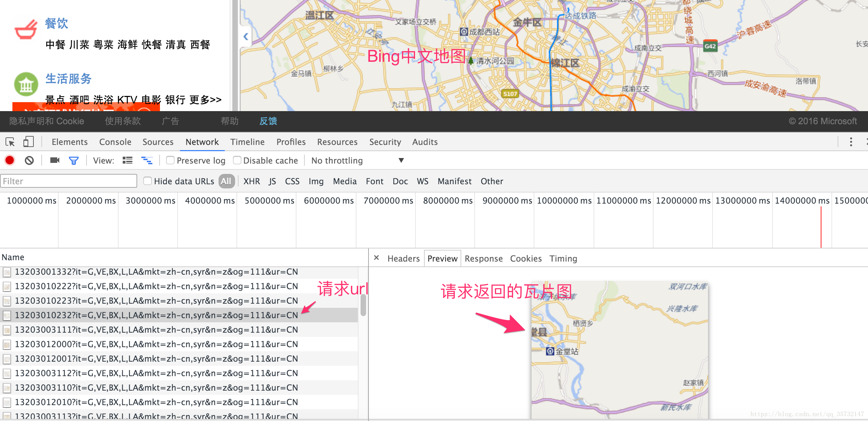Open the Security tab
Image resolution: width=868 pixels, height=421 pixels.
[385, 142]
